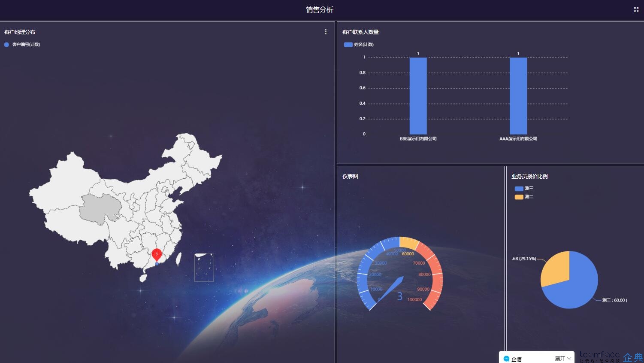The width and height of the screenshot is (644, 363).
Task: Click the BBB演示用有限公司 axis label
Action: (x=418, y=139)
